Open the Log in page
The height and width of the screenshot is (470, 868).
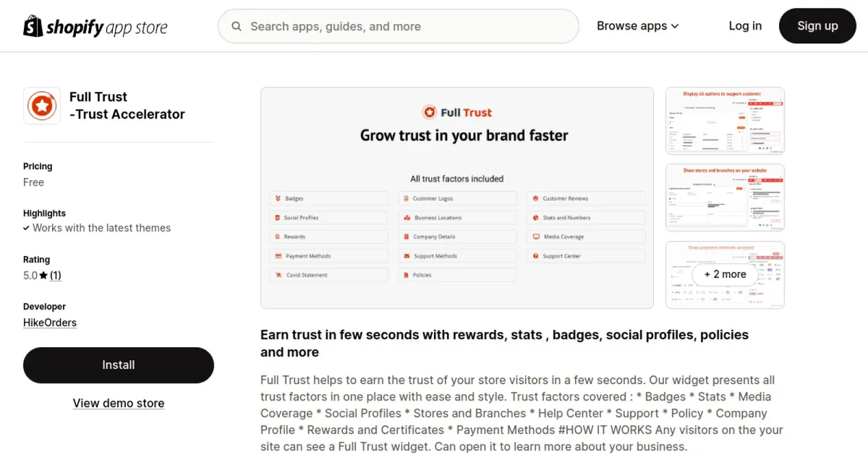[745, 26]
